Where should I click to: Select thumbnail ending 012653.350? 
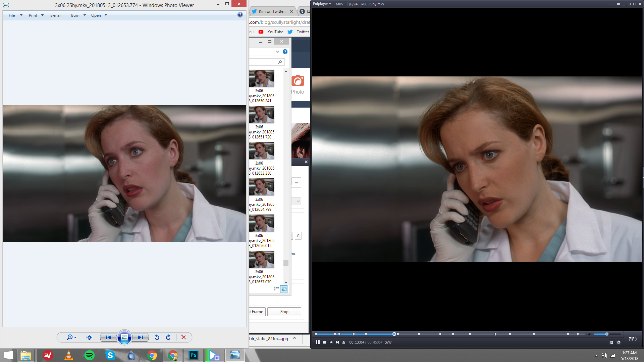(x=261, y=159)
